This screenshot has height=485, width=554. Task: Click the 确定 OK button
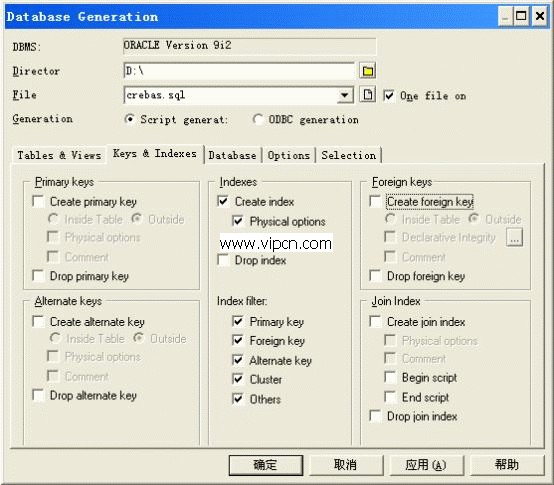[x=266, y=465]
